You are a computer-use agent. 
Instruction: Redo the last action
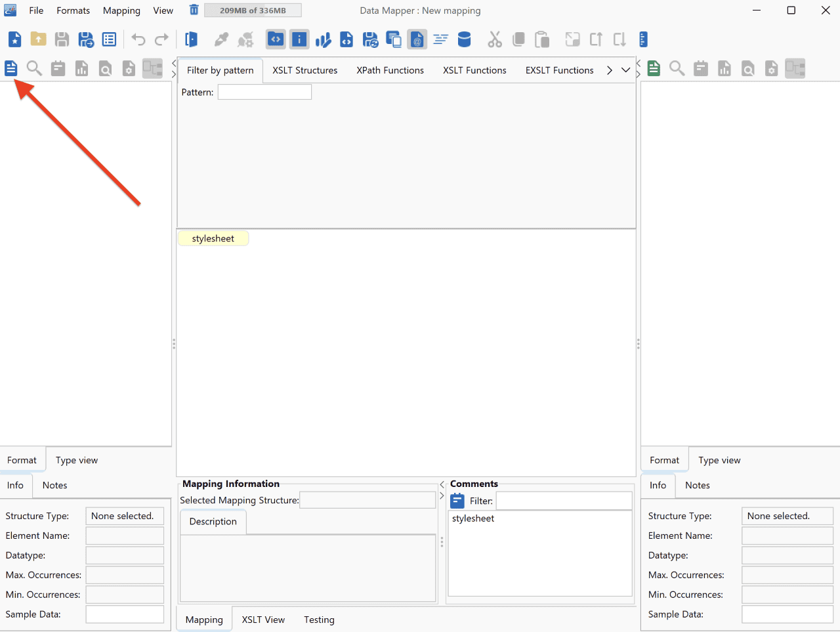(161, 39)
